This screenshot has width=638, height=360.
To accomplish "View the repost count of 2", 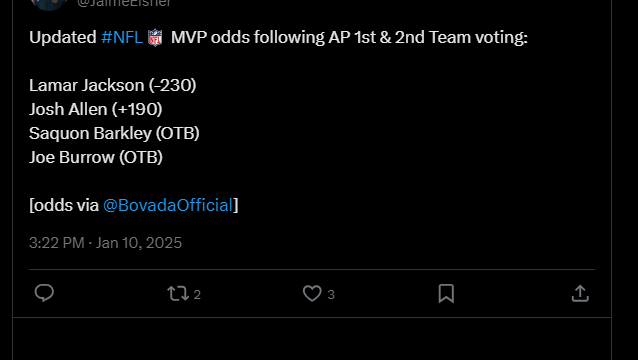I will 197,295.
